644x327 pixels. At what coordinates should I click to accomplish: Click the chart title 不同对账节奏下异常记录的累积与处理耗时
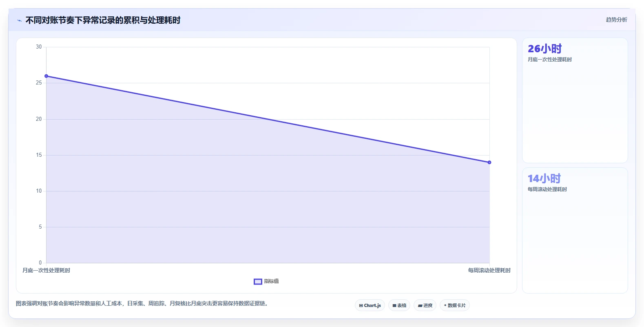(103, 20)
